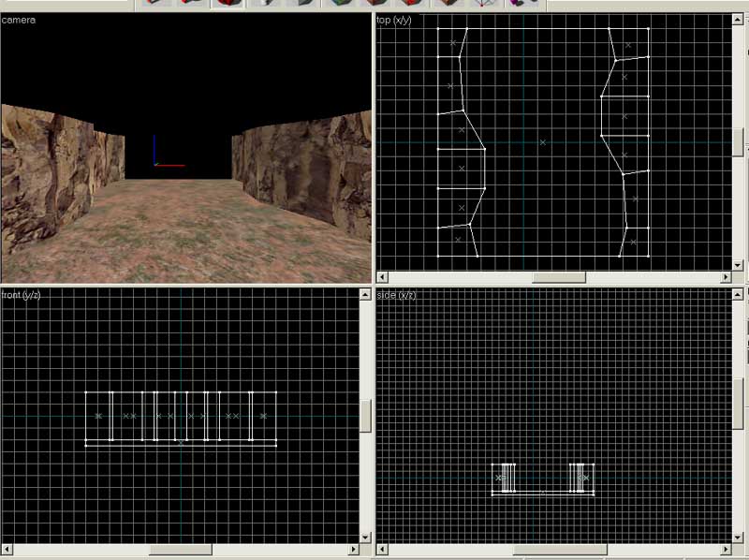Click side view horizontal scrollbar right arrow
This screenshot has width=749, height=560.
(x=726, y=550)
